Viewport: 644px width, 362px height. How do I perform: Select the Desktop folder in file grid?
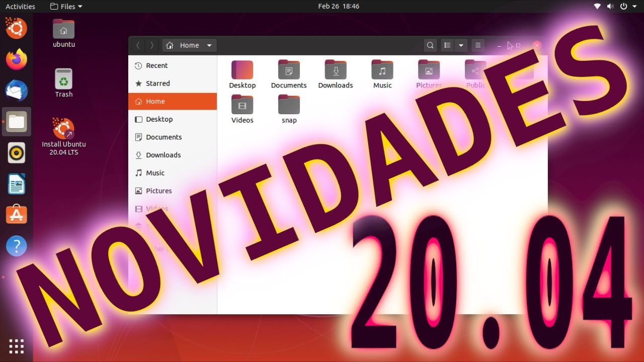pos(243,74)
